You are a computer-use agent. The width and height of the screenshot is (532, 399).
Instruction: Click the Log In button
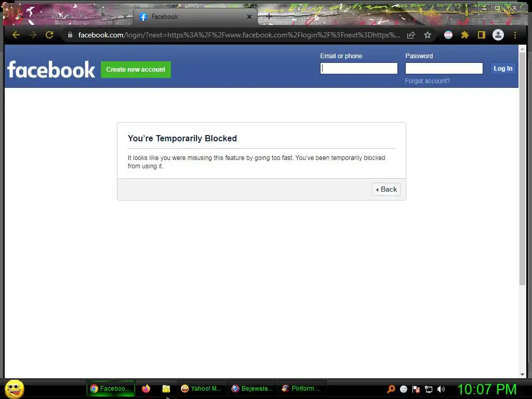(x=503, y=69)
